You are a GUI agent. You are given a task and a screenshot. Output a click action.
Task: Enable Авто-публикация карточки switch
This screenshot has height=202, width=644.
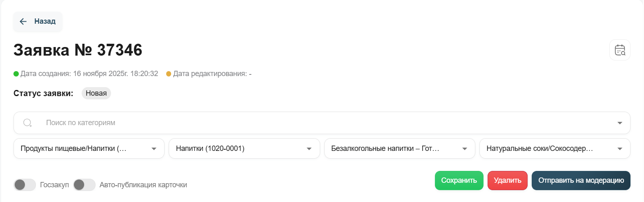84,185
